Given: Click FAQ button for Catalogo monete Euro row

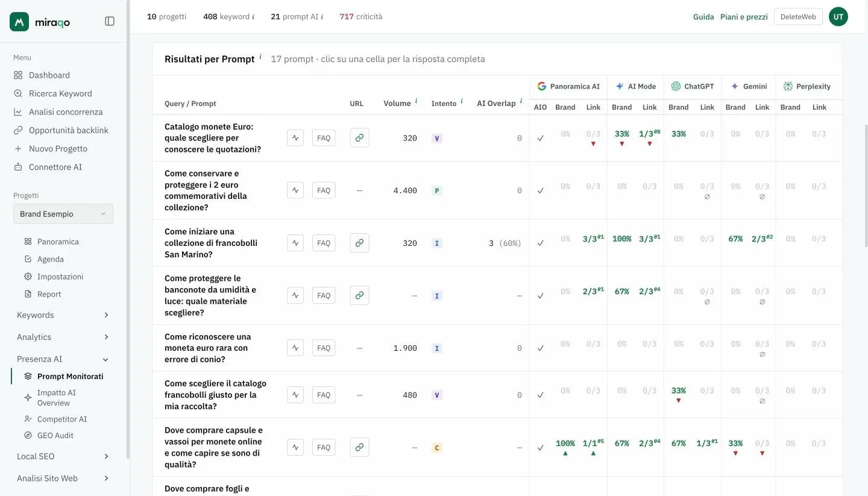Looking at the screenshot, I should pos(324,137).
